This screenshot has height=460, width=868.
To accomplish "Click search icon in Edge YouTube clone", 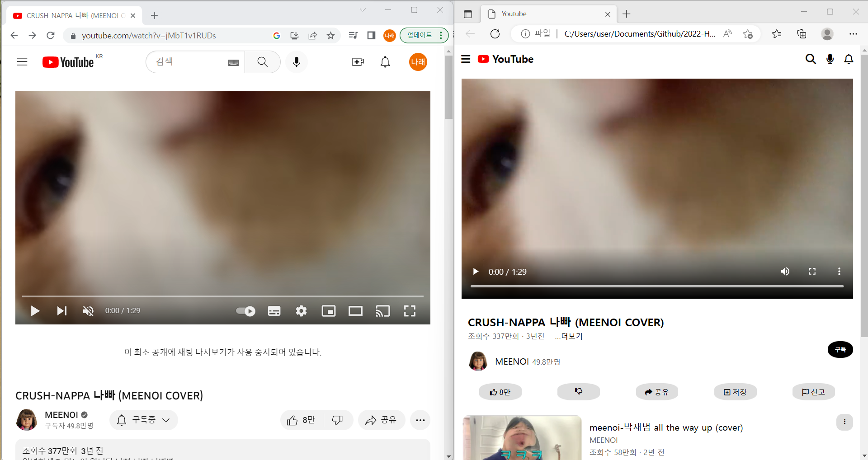I will click(x=811, y=59).
